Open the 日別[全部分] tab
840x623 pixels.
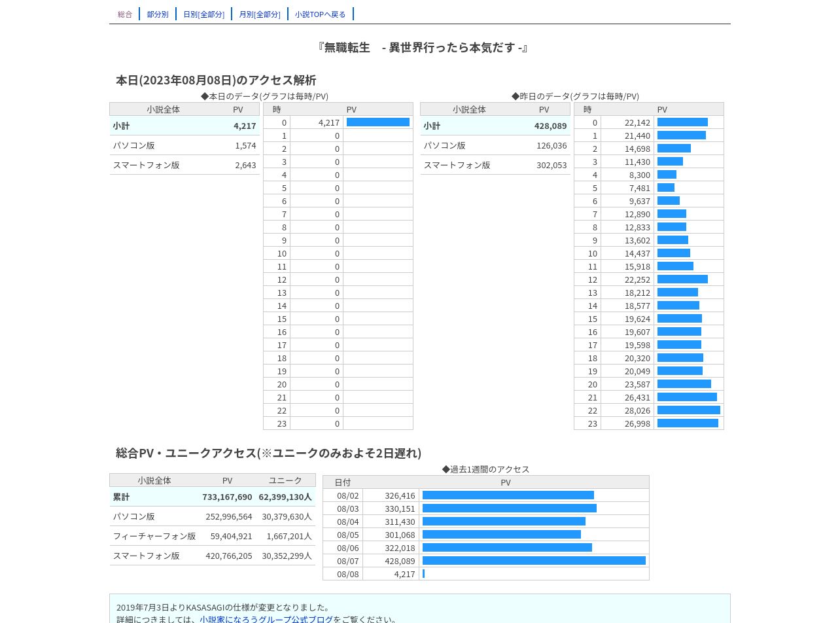[x=203, y=14]
